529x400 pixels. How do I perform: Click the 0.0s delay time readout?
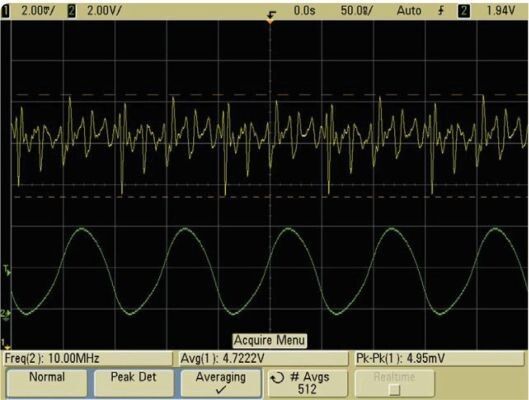pos(304,10)
